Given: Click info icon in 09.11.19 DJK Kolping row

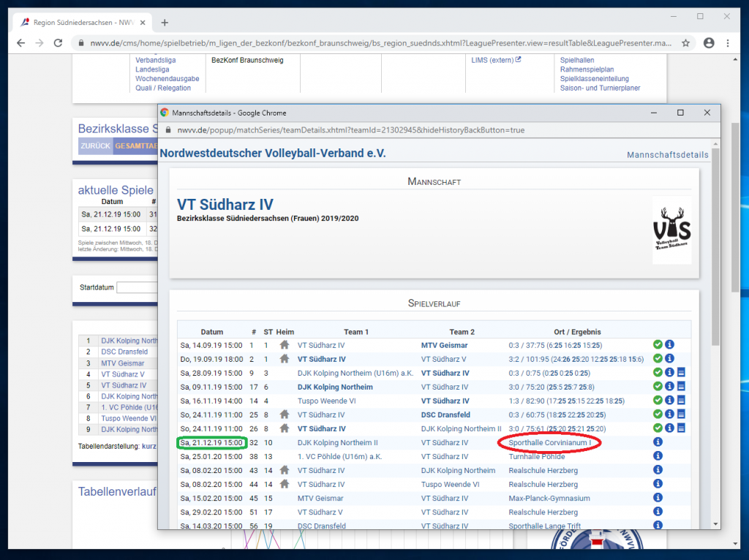Looking at the screenshot, I should click(x=669, y=386).
